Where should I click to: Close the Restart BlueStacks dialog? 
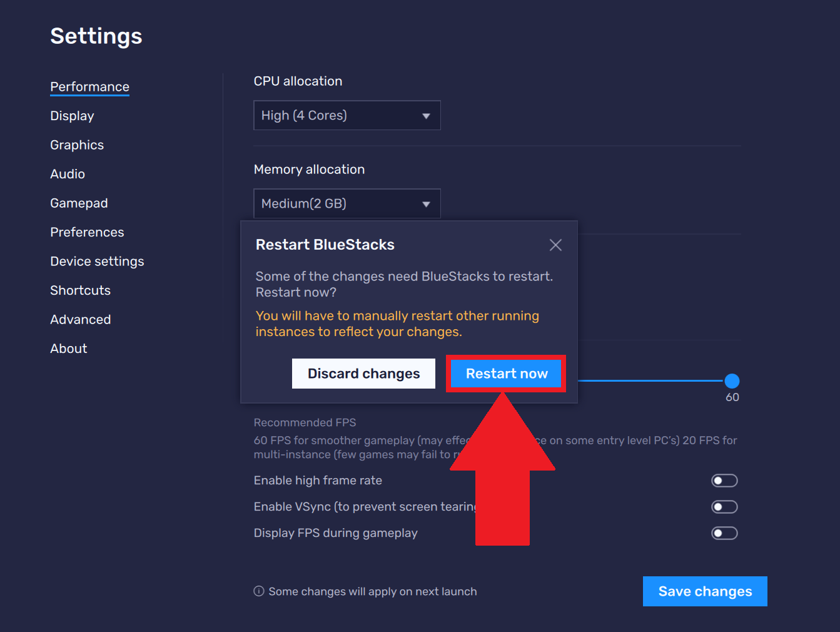click(x=555, y=245)
